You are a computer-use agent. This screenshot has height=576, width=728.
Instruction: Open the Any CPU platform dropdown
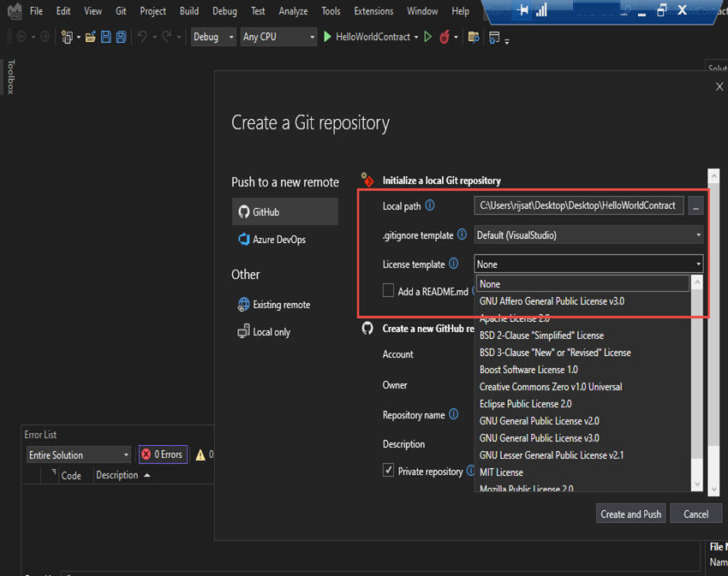pos(278,38)
